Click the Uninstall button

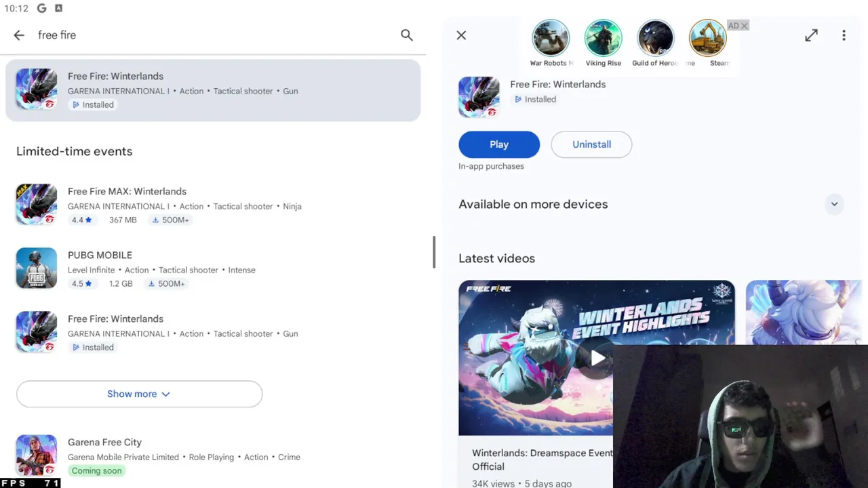(x=591, y=144)
